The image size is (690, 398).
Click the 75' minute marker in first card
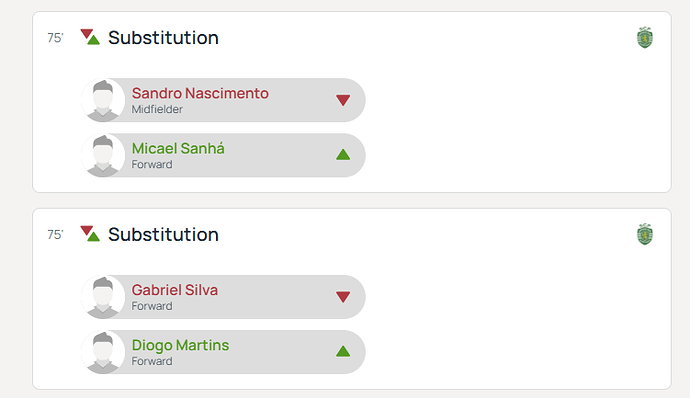click(x=55, y=38)
